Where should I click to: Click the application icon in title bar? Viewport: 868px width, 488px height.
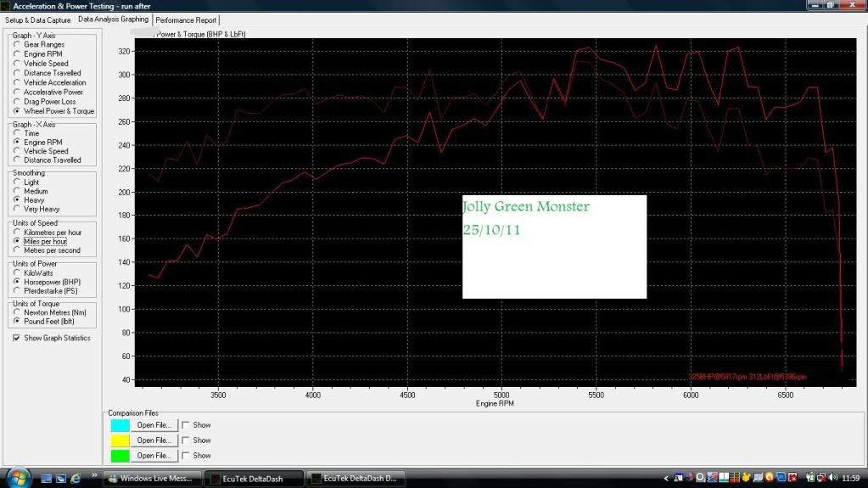pos(7,6)
